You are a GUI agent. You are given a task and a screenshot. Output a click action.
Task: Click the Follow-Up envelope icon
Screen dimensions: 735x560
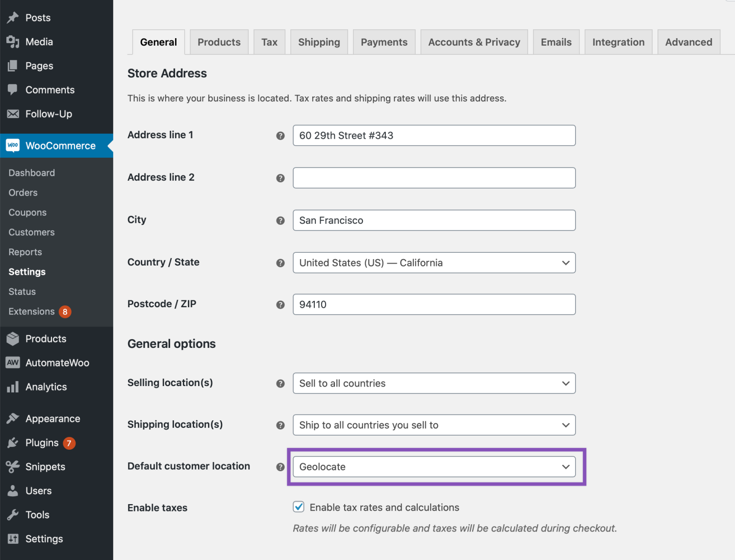(13, 114)
